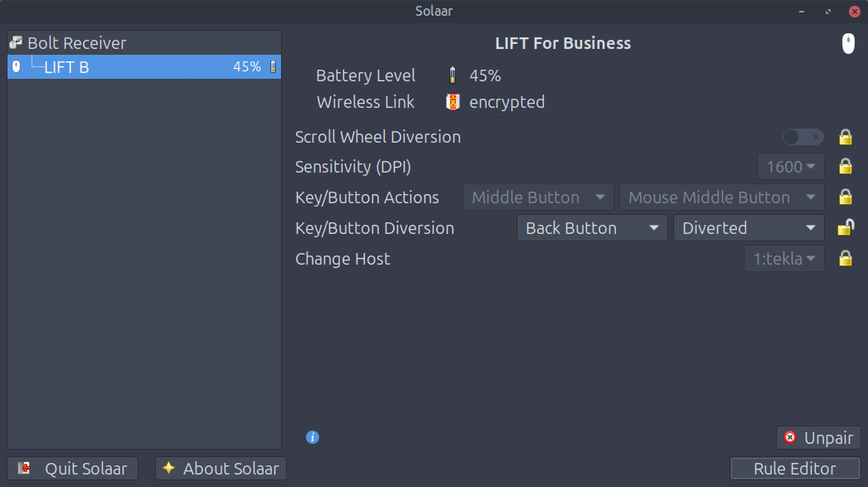This screenshot has height=487, width=868.
Task: Click the Bolt Receiver icon in device list
Action: tap(16, 42)
